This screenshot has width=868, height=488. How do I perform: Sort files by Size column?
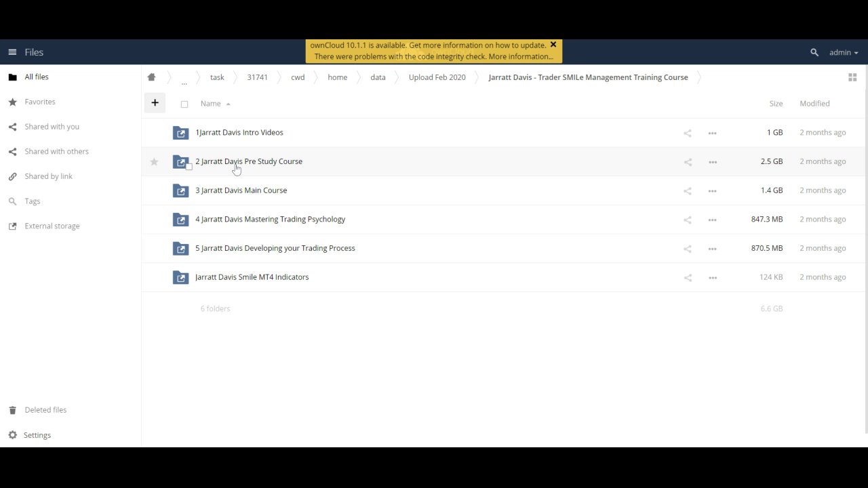776,104
